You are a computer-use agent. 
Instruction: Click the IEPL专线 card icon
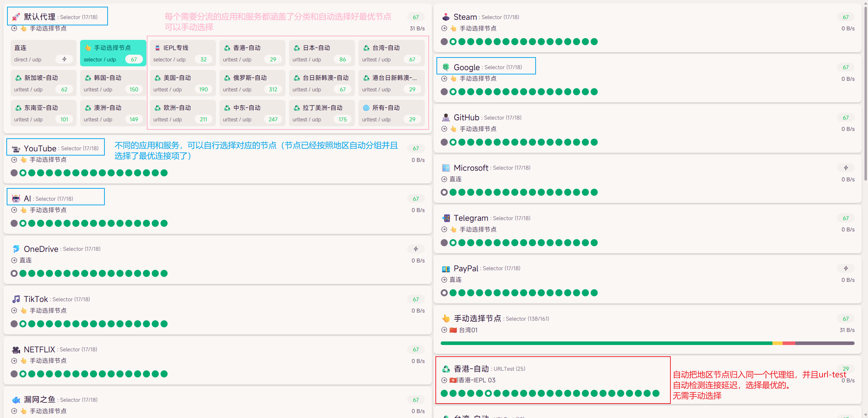(157, 48)
